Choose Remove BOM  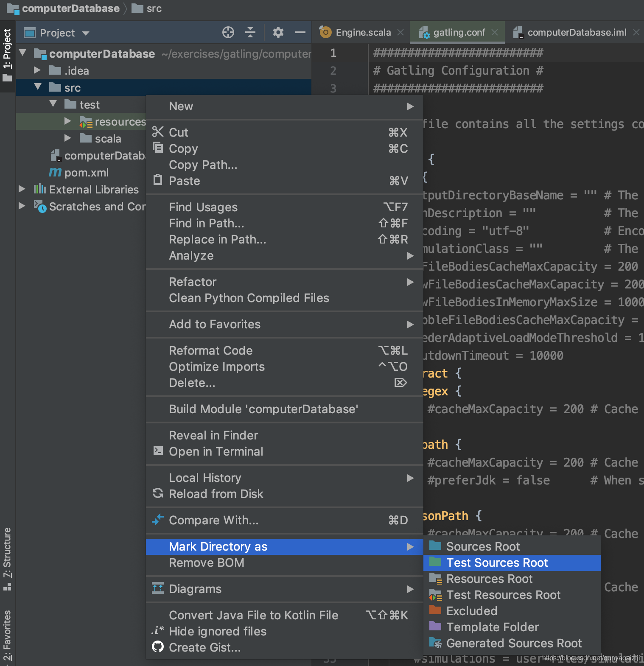coord(285,562)
